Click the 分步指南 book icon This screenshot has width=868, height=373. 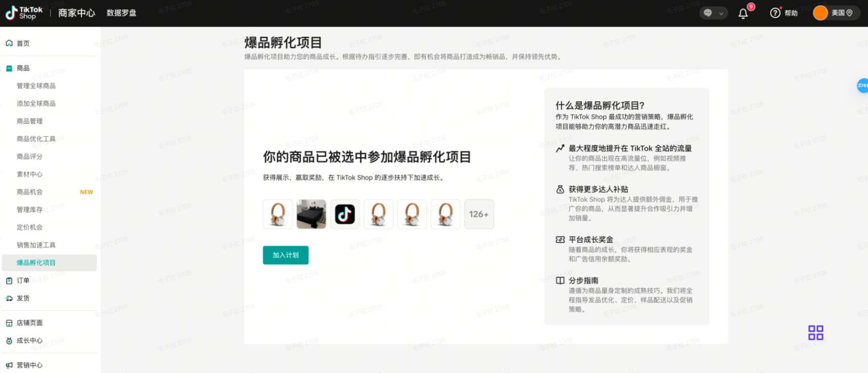click(560, 281)
